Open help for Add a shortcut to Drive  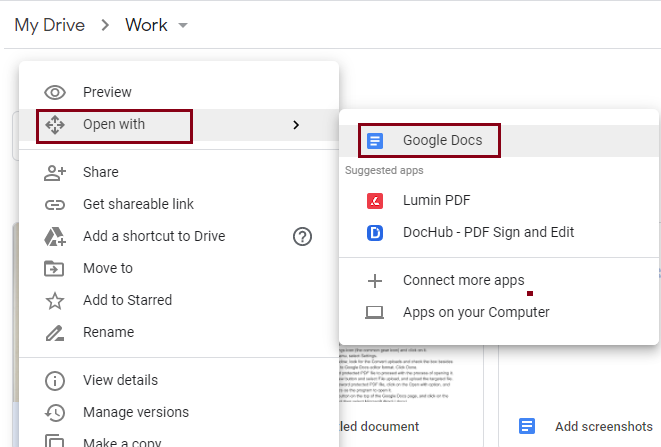coord(302,237)
